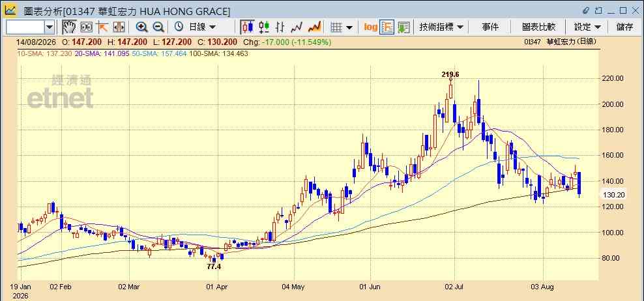Click the grid lines icon

click(x=336, y=27)
